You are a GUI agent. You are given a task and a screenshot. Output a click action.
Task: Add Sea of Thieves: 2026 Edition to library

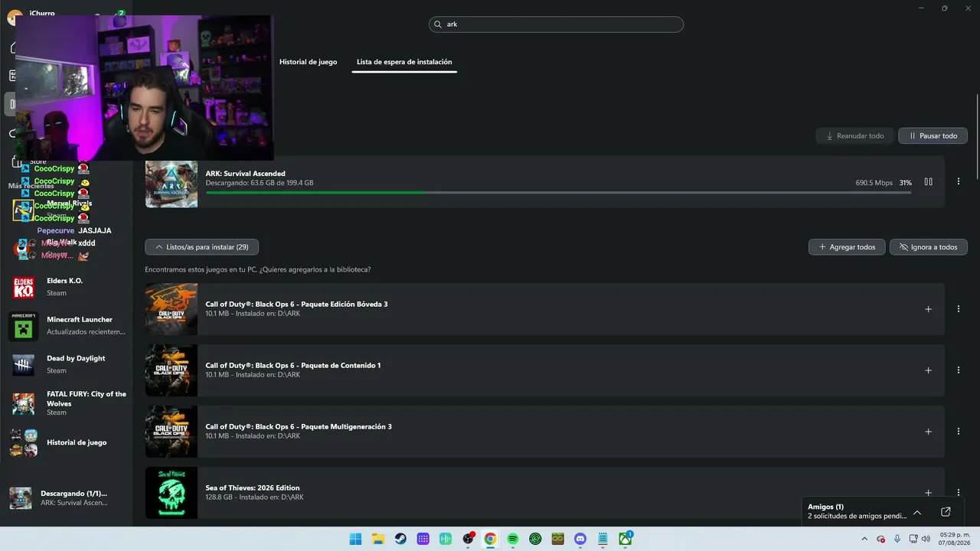pos(928,493)
